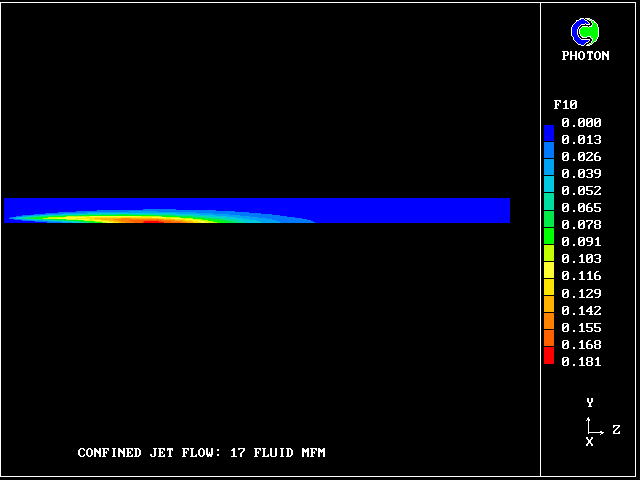This screenshot has width=640, height=480.
Task: Click the 0.129 legend value
Action: point(581,293)
